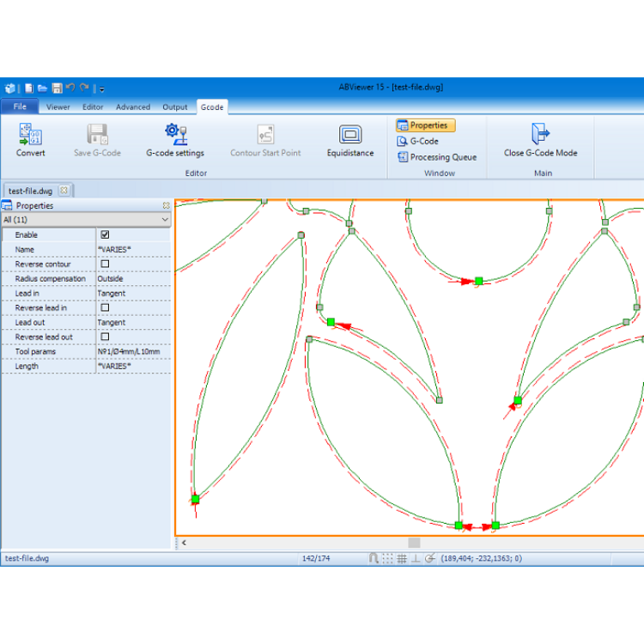Close G-Code Mode
Screen dimensions: 644x644
[540, 135]
